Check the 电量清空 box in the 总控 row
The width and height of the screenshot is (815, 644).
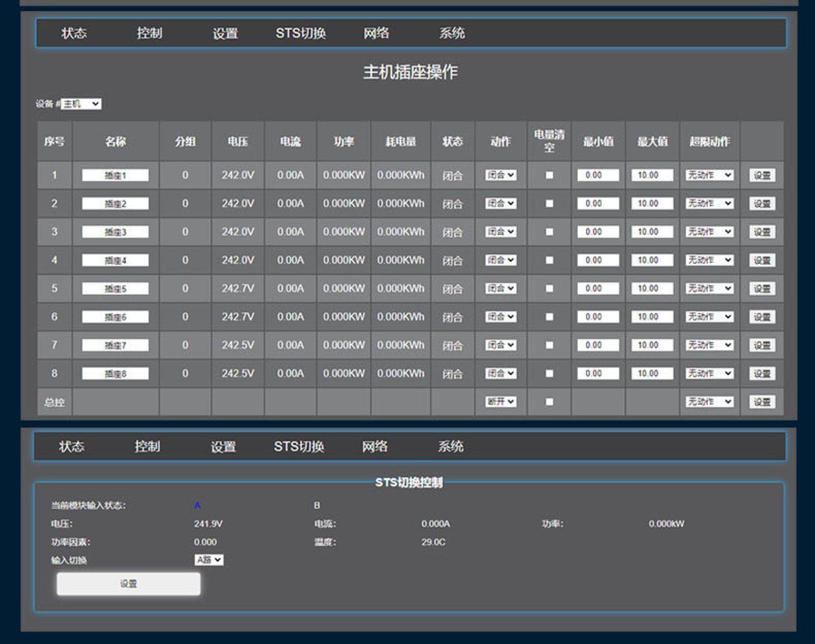[549, 402]
